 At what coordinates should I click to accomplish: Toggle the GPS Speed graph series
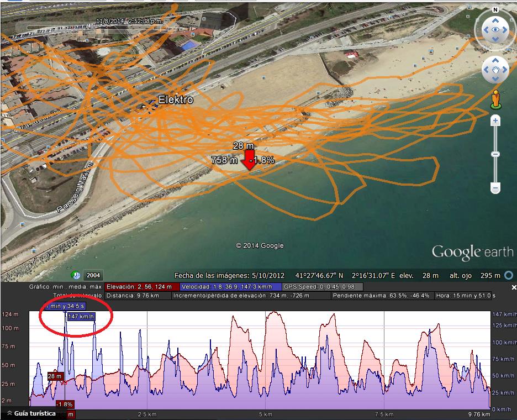point(323,287)
